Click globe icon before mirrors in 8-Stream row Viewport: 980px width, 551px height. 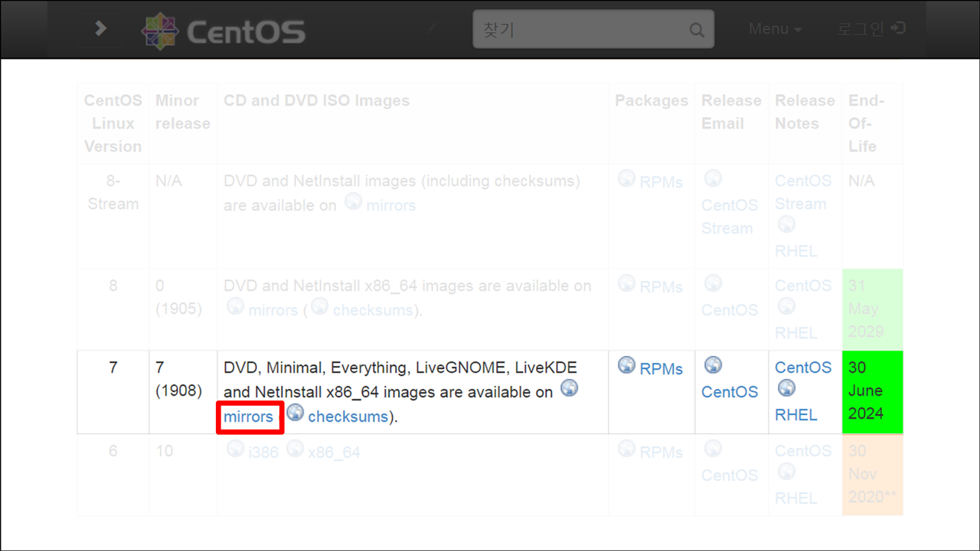pos(353,201)
